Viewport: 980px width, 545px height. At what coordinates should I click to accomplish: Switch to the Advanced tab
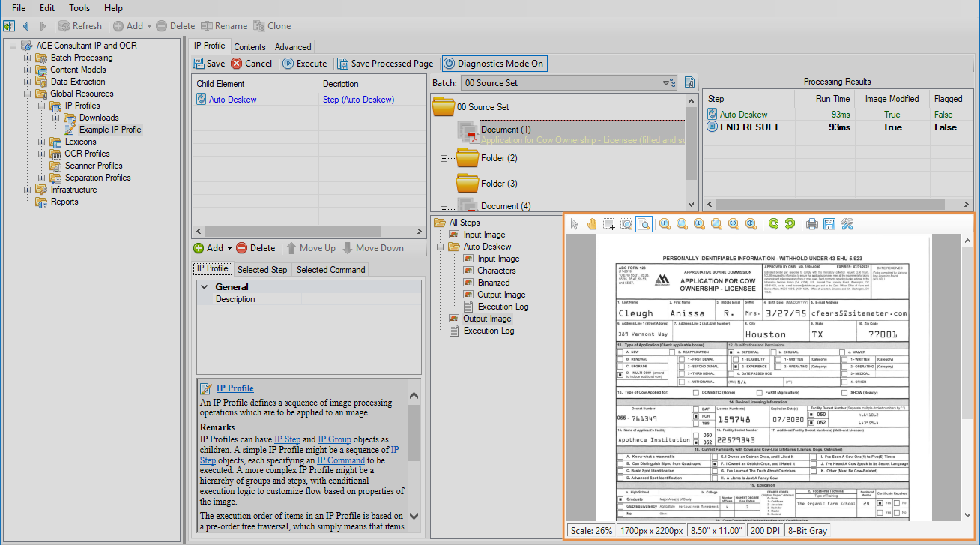tap(292, 46)
